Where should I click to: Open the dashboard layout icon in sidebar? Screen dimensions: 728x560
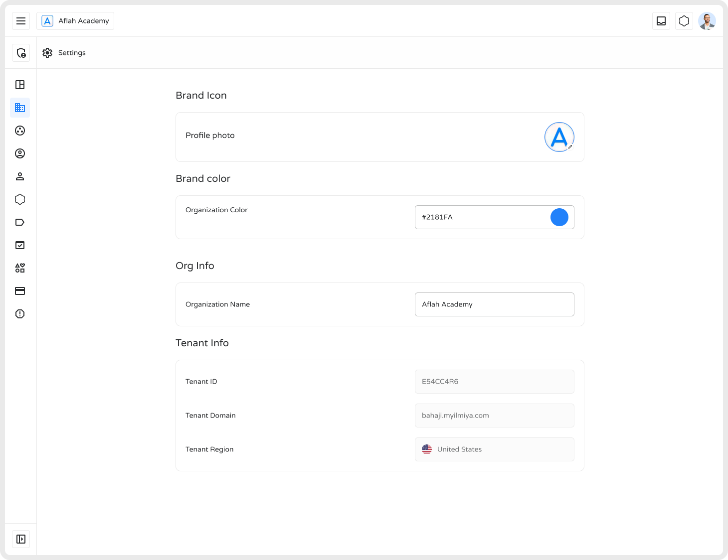pyautogui.click(x=20, y=85)
